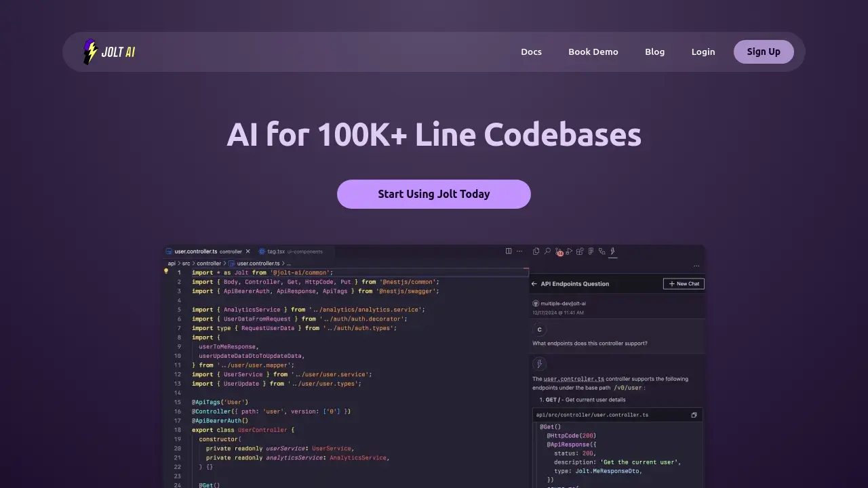Image resolution: width=868 pixels, height=488 pixels.
Task: Start a New Chat
Action: (684, 284)
